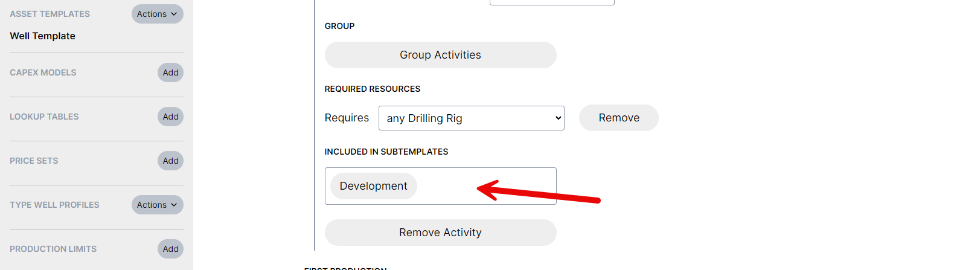Remove the Drilling Rig required resource

coord(618,118)
